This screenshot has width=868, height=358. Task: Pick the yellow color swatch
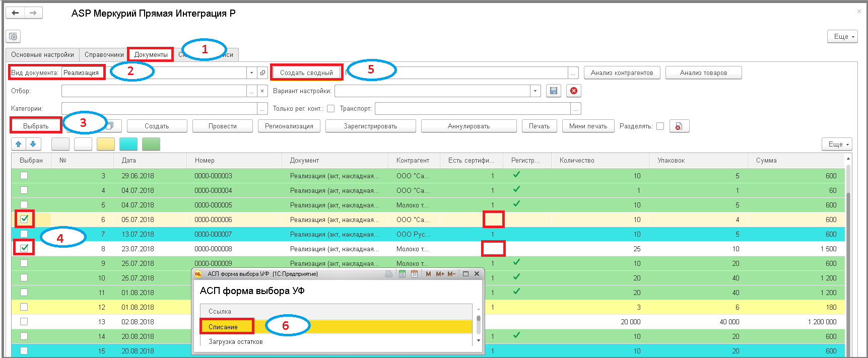[106, 144]
